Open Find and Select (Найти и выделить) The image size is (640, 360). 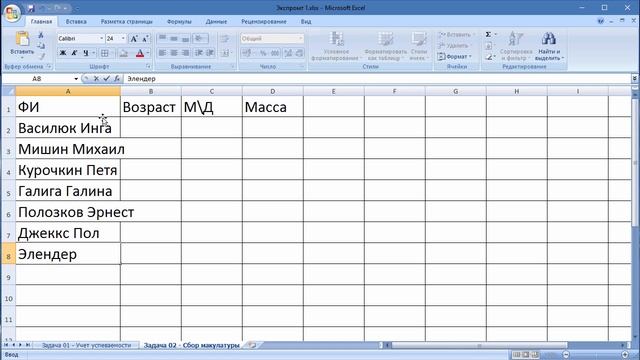coord(549,46)
